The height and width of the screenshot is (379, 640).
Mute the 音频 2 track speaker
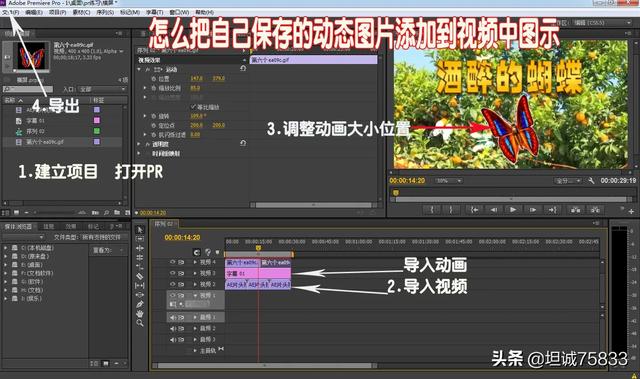[x=172, y=328]
